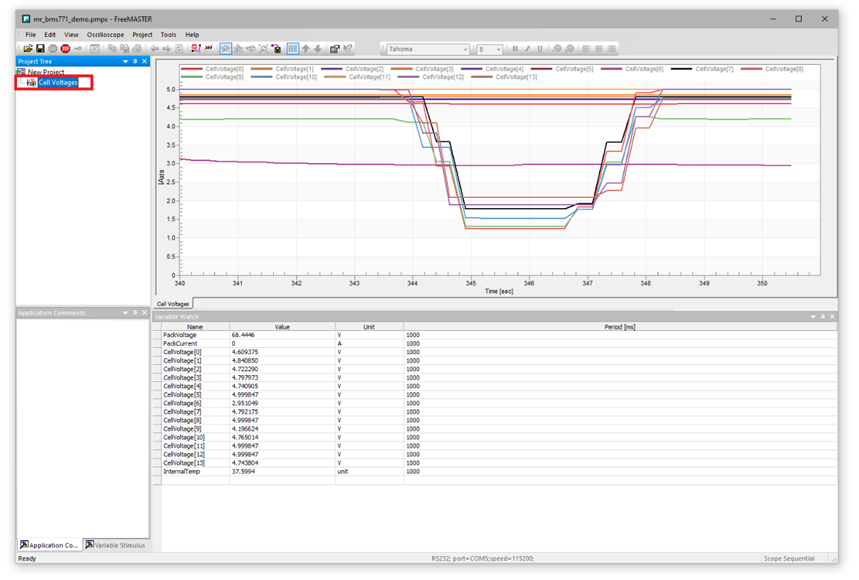The height and width of the screenshot is (580, 859).
Task: Close the Application Commands panel
Action: pos(145,313)
